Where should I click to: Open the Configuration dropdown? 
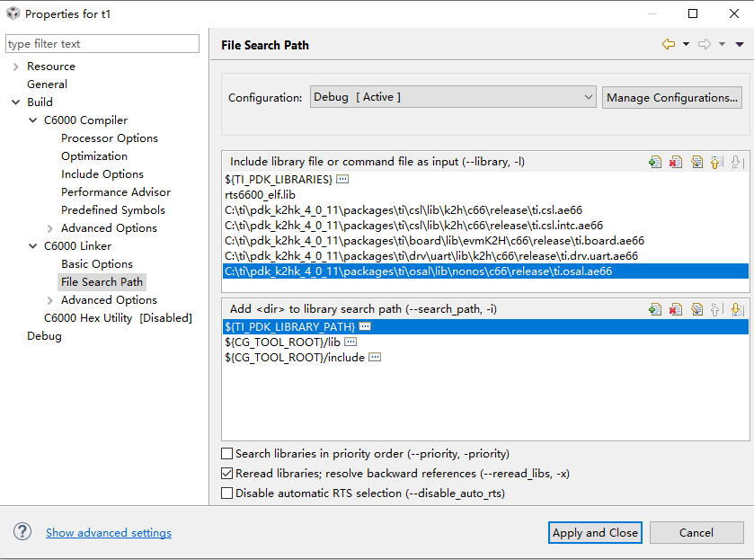point(453,97)
